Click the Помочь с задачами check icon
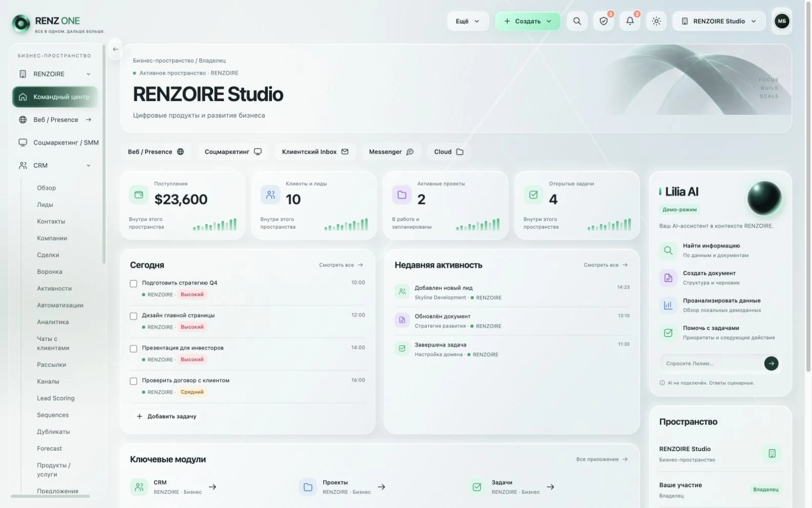The image size is (812, 508). pos(668,333)
